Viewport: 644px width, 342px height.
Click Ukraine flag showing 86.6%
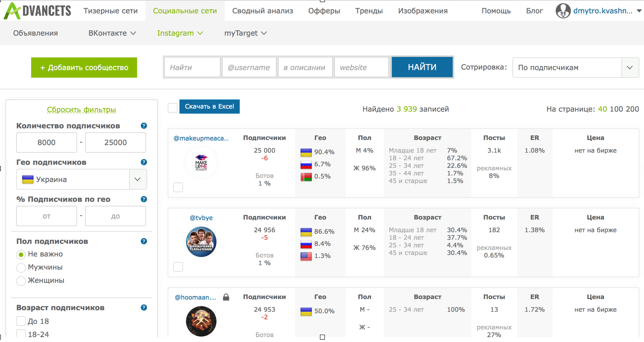point(306,232)
